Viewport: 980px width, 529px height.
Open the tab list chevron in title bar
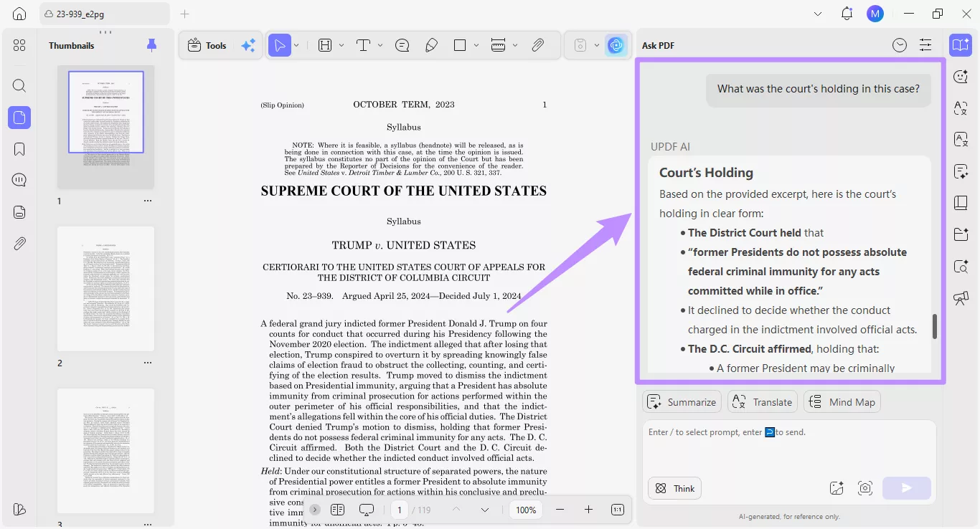[x=818, y=14]
